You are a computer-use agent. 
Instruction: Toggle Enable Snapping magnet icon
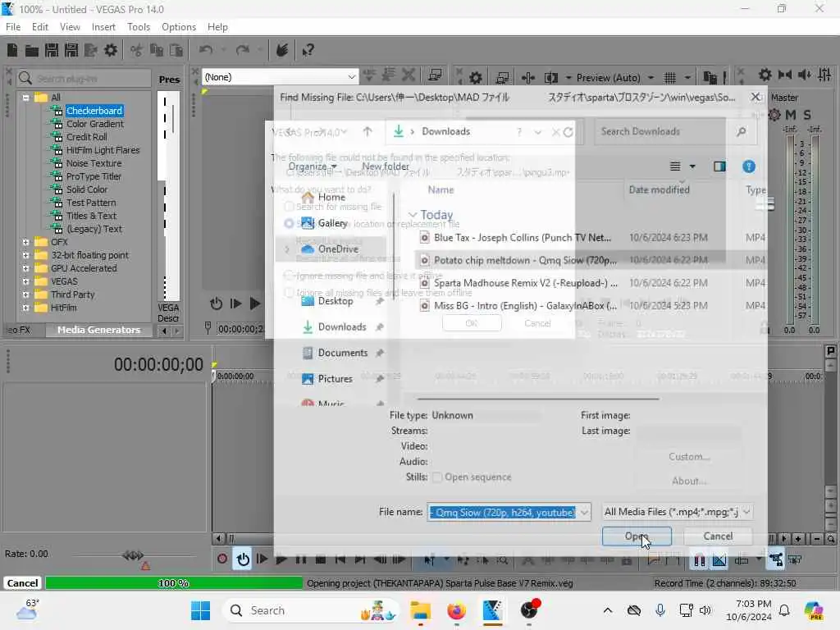699,559
